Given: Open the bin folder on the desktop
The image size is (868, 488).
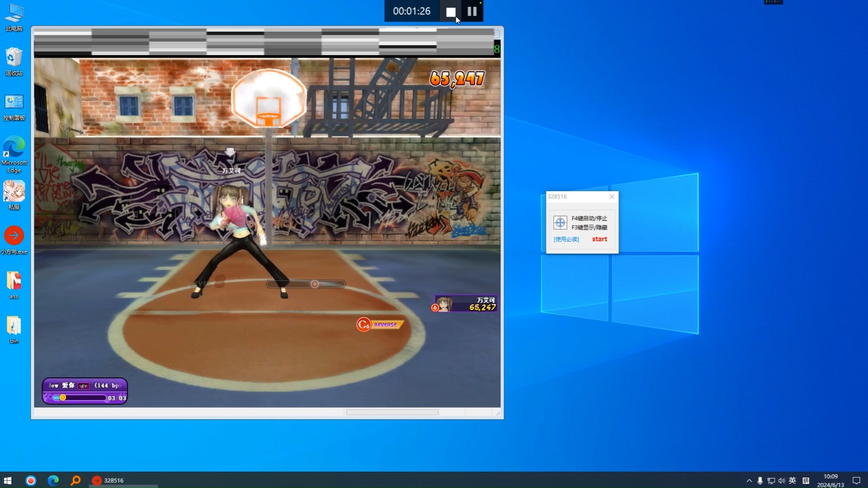Looking at the screenshot, I should pyautogui.click(x=14, y=330).
